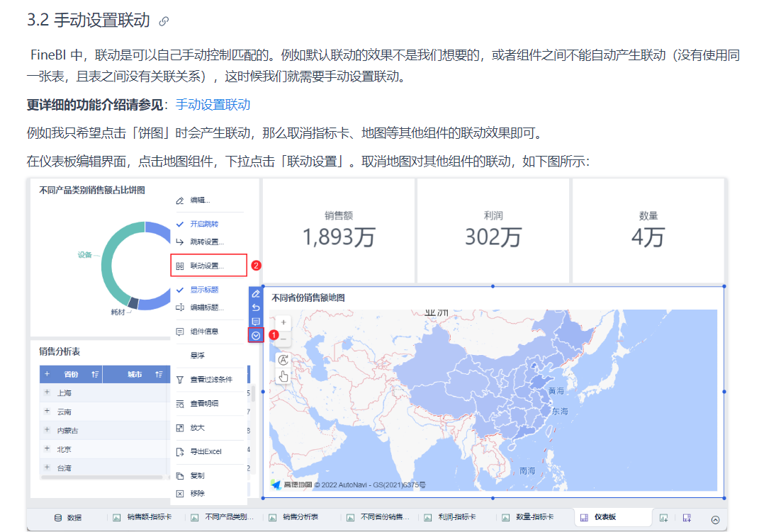Expand the 台湾 row
The image size is (776, 532).
(47, 467)
